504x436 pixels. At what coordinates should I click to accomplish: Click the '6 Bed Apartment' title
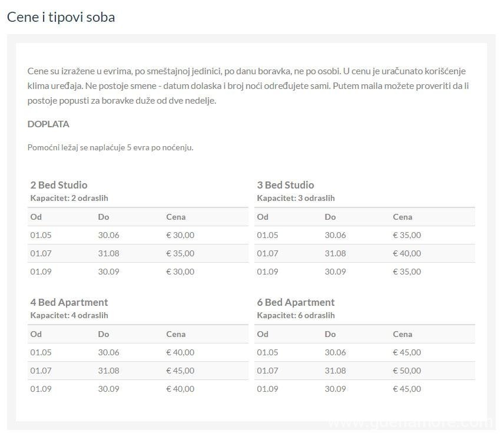(296, 302)
